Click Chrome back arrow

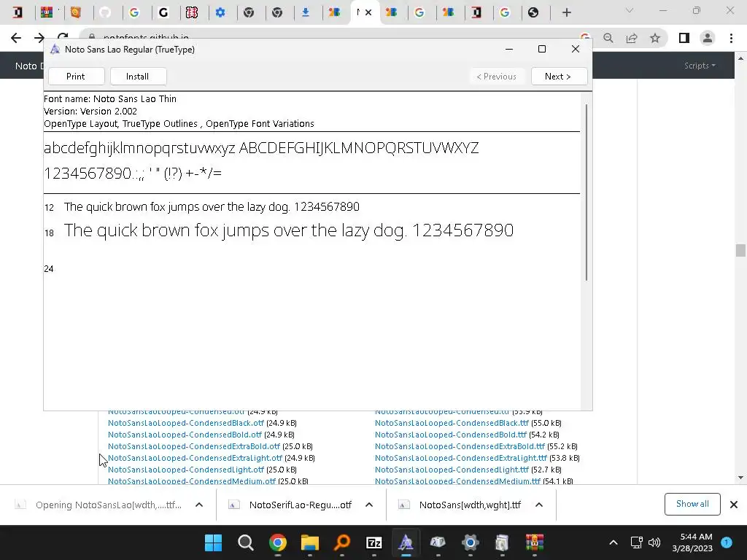(16, 38)
